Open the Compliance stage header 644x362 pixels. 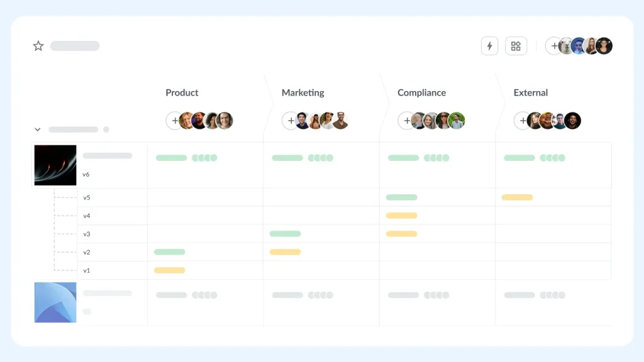pyautogui.click(x=421, y=92)
